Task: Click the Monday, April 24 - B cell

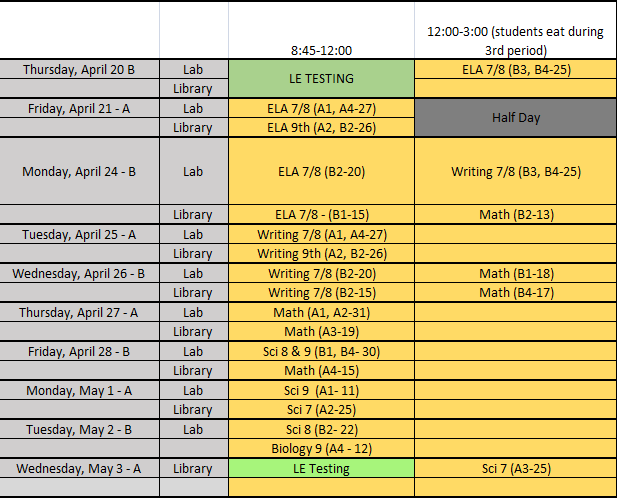Action: pos(79,171)
